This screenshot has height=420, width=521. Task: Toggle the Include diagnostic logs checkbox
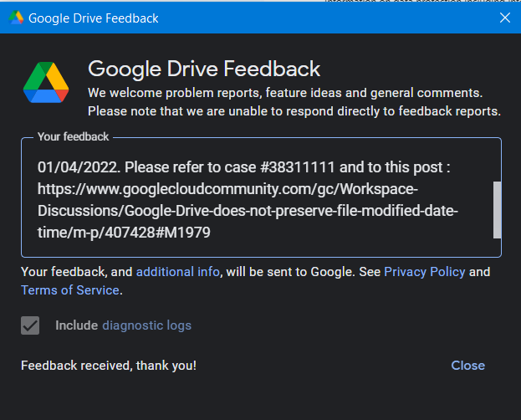(30, 325)
